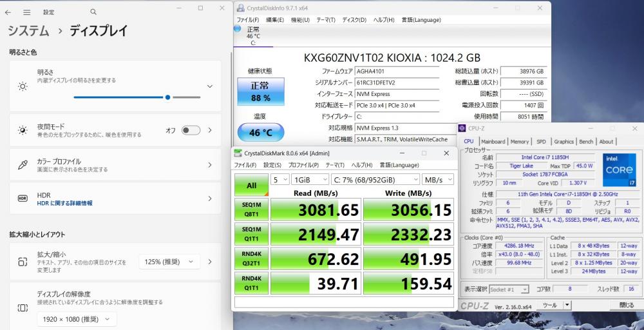Image resolution: width=644 pixels, height=330 pixels.
Task: Click the Settings back arrow icon
Action: (x=8, y=12)
